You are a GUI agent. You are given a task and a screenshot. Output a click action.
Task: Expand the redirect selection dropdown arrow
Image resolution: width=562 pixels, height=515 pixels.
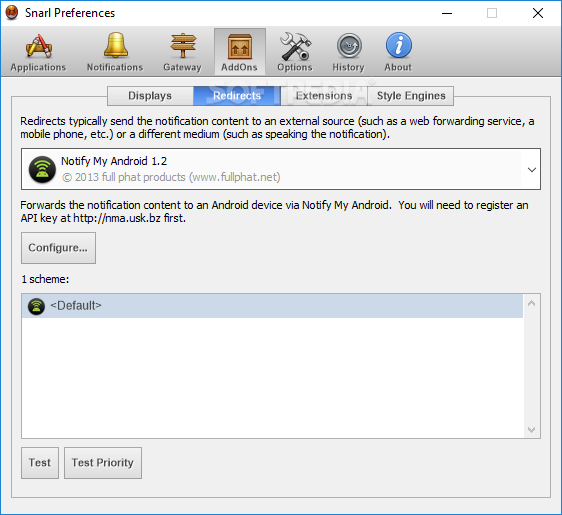(x=532, y=170)
